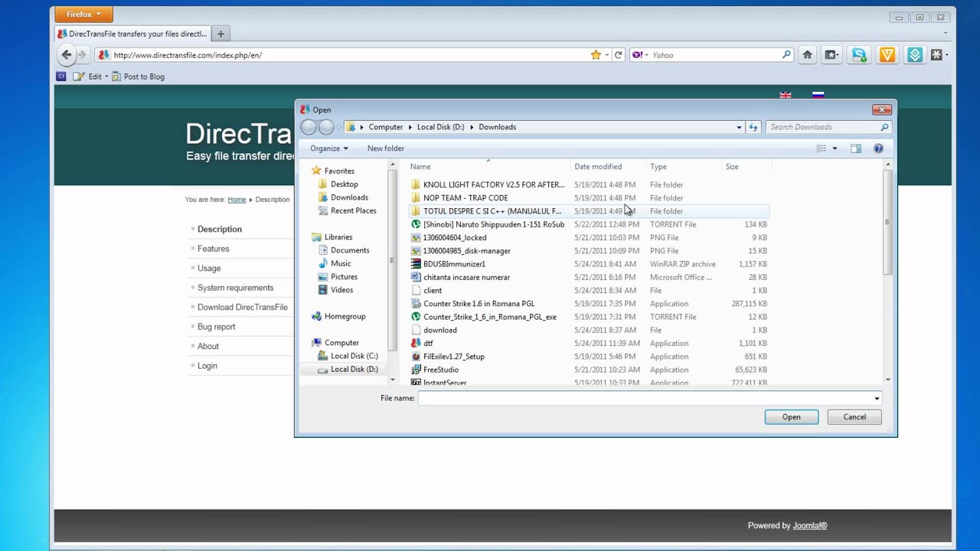Image resolution: width=980 pixels, height=551 pixels.
Task: Click the Login menu item
Action: point(207,366)
